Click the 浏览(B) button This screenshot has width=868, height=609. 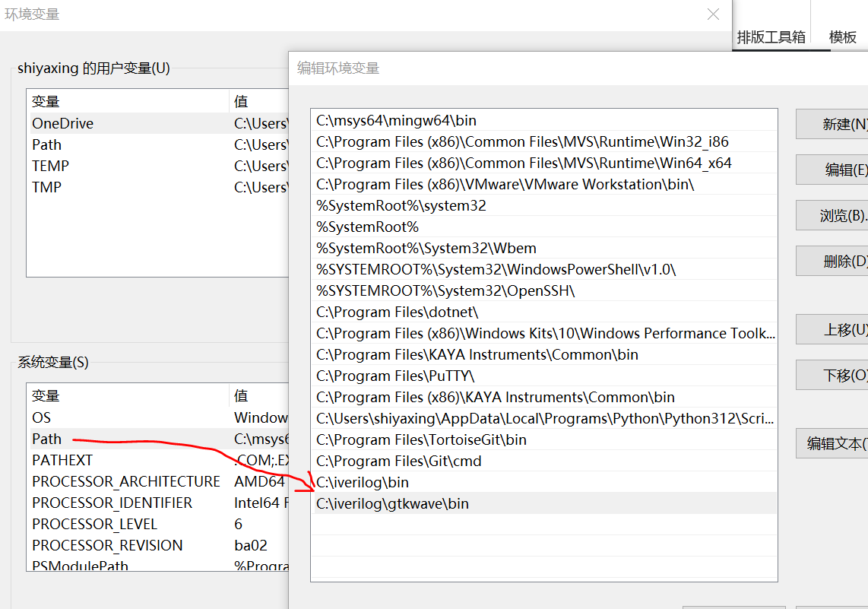coord(832,215)
